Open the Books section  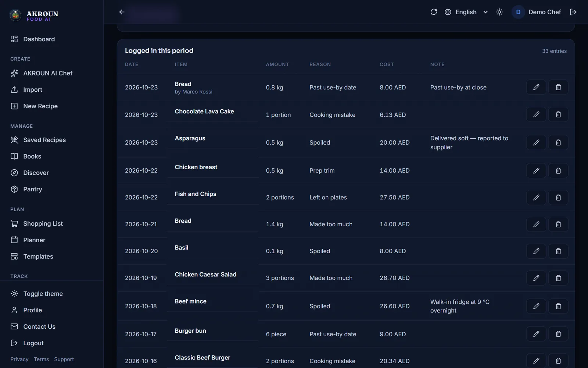tap(51, 156)
